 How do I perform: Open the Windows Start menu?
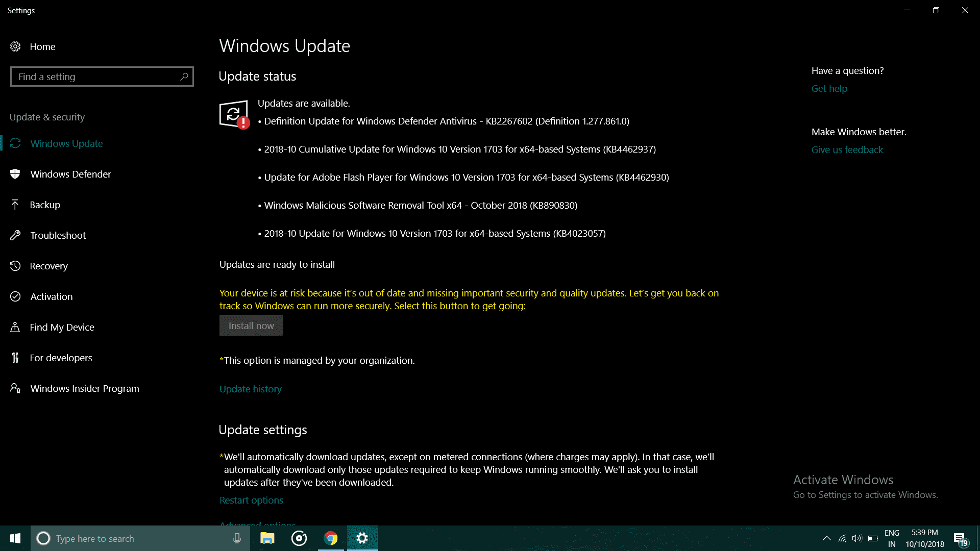15,538
